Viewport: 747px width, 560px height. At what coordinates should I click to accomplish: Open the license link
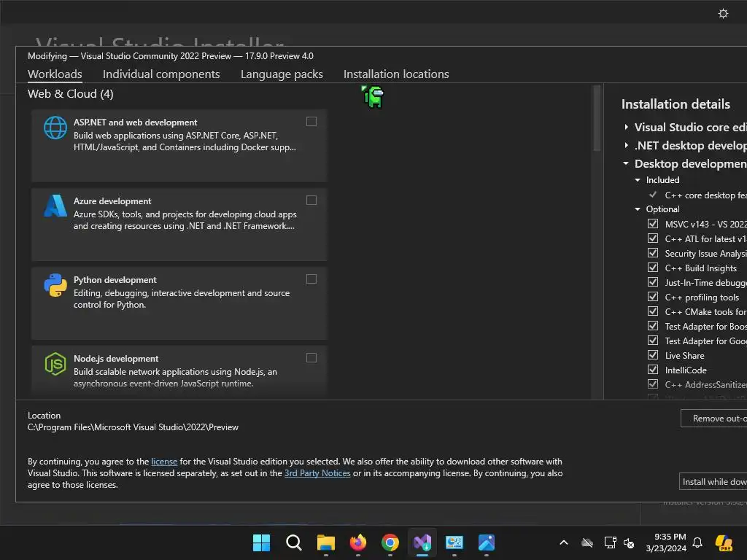coord(164,462)
